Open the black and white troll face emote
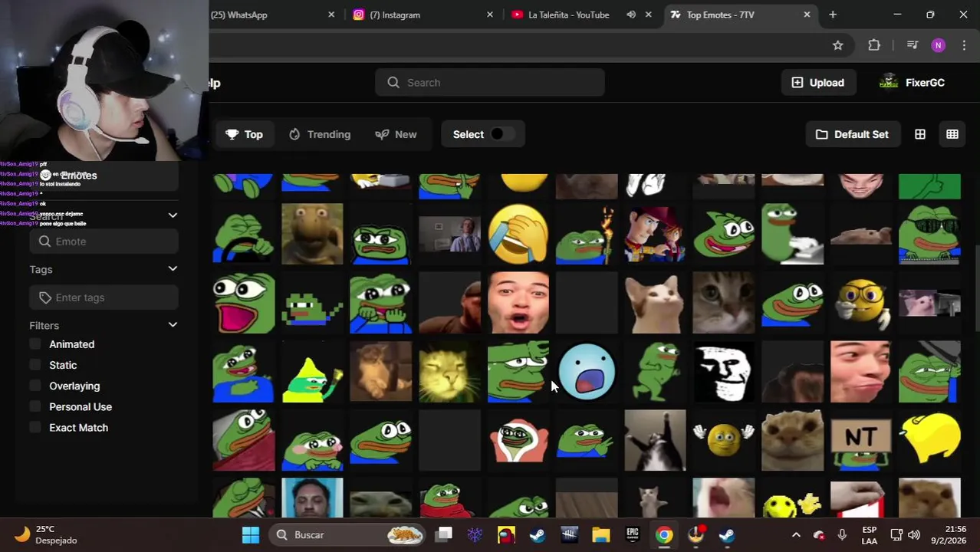 coord(723,372)
